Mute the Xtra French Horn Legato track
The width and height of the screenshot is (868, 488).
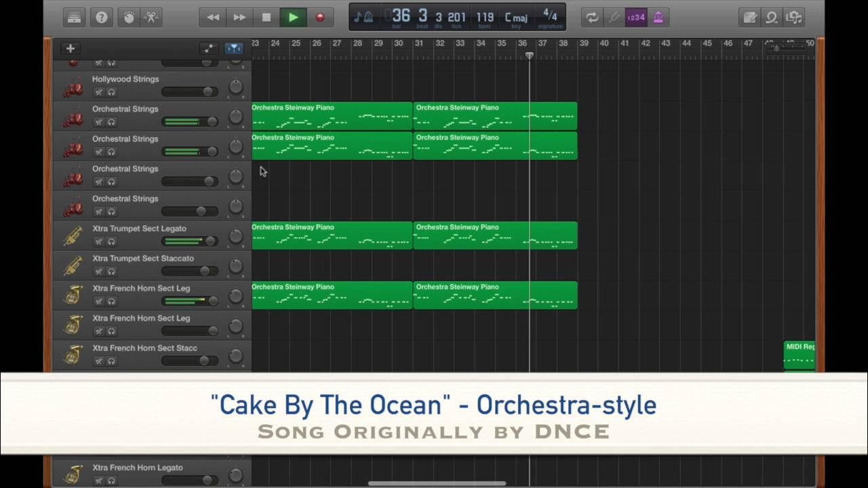(99, 481)
